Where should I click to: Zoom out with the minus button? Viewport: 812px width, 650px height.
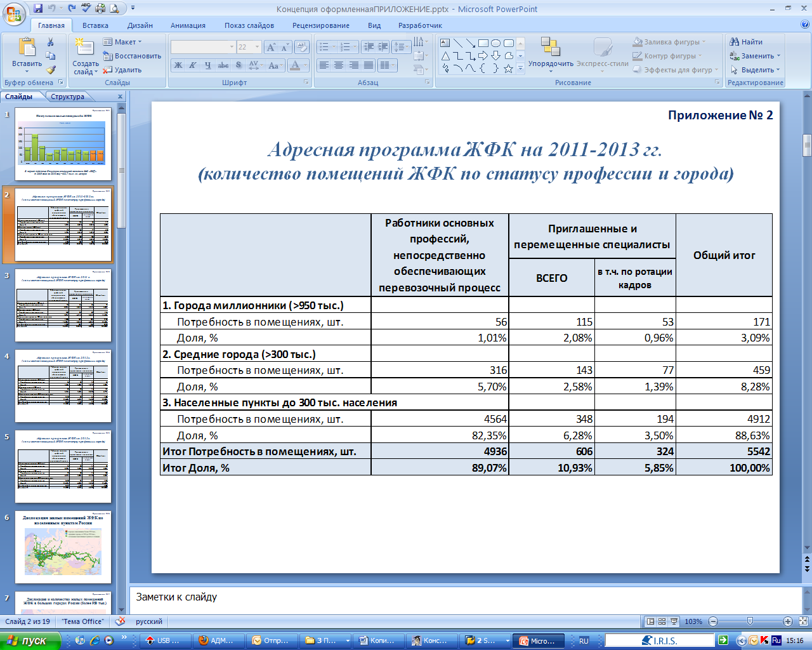[x=713, y=621]
